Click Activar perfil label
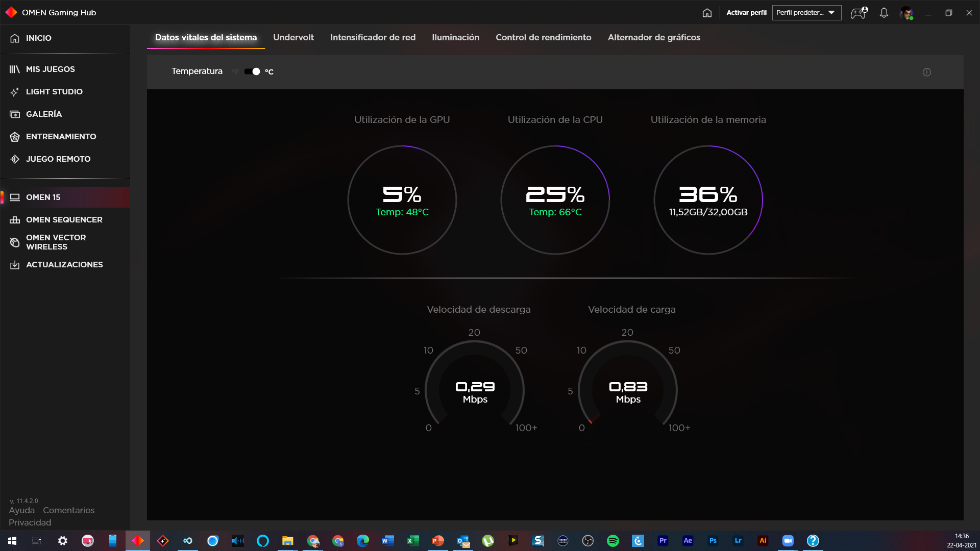Image resolution: width=980 pixels, height=551 pixels. (746, 13)
